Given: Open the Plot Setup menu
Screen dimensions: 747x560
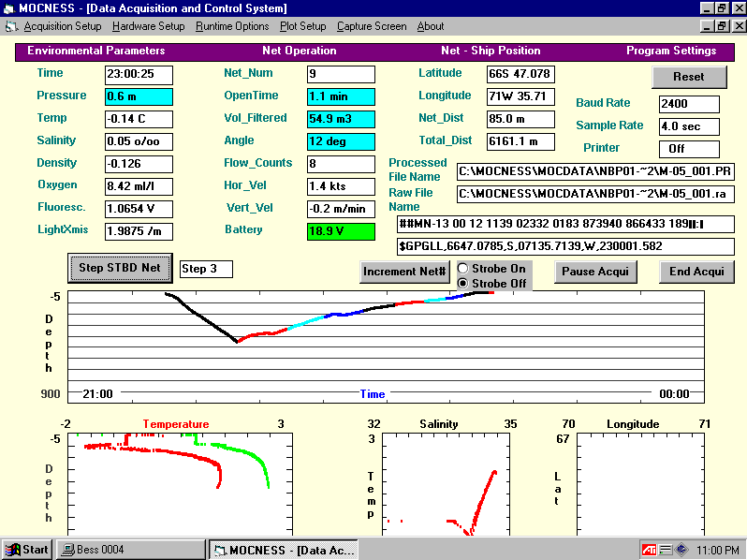Looking at the screenshot, I should click(x=302, y=26).
